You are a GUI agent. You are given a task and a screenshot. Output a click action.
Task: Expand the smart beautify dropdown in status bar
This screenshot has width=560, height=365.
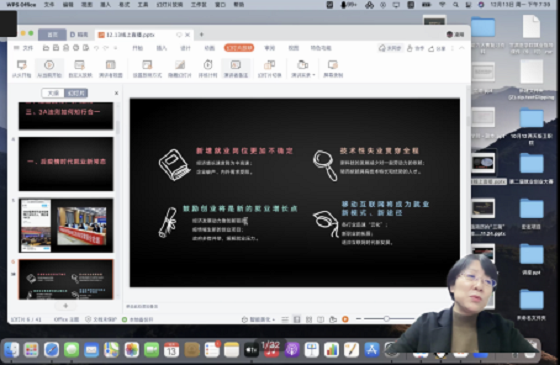(274, 320)
